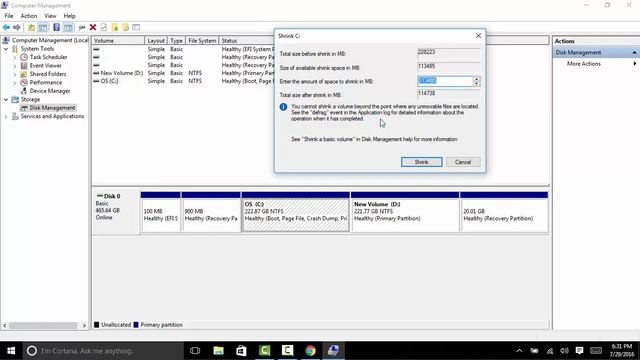Screen dimensions: 640x360
Task: Click the Disk 0 label panel
Action: [116, 212]
